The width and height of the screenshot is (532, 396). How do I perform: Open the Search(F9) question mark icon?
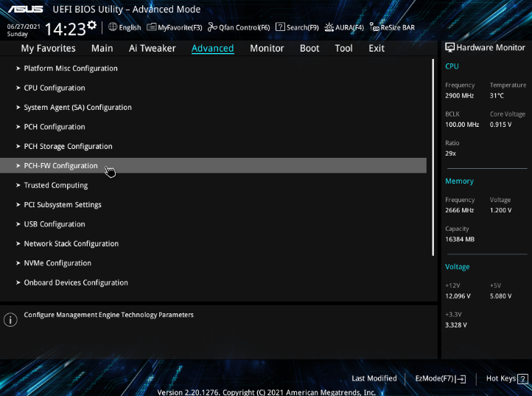(280, 27)
